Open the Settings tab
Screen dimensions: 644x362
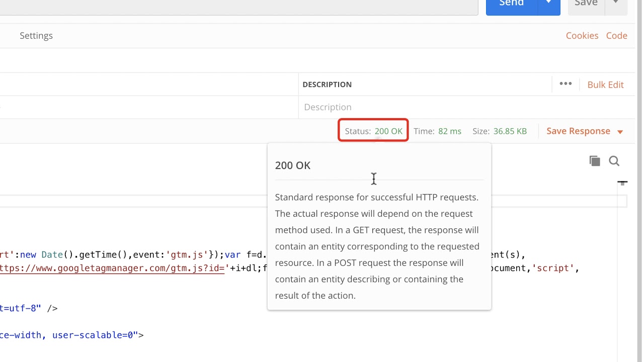point(36,36)
